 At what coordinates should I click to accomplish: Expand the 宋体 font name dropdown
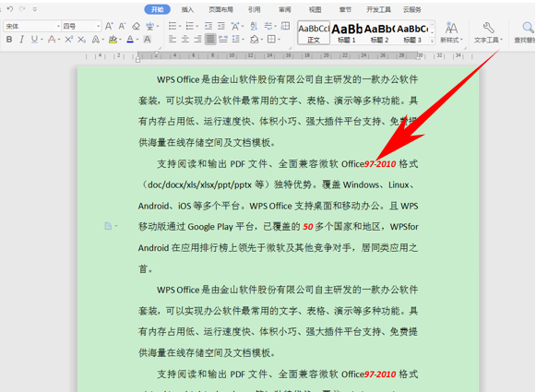tap(58, 27)
